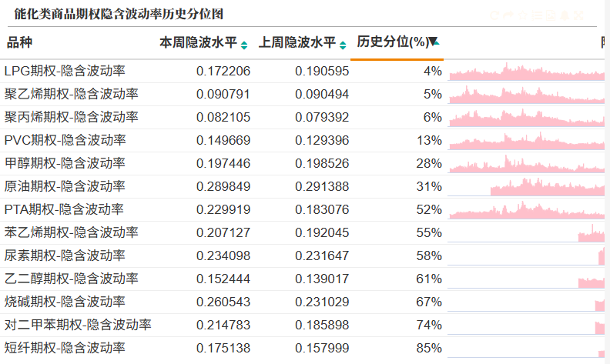Select the PTA期权-隐含波动率 row name

[x=64, y=209]
